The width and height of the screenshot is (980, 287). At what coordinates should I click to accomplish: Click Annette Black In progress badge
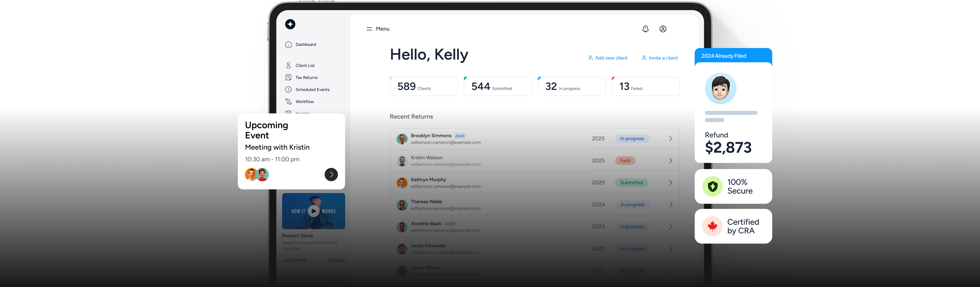(x=632, y=227)
